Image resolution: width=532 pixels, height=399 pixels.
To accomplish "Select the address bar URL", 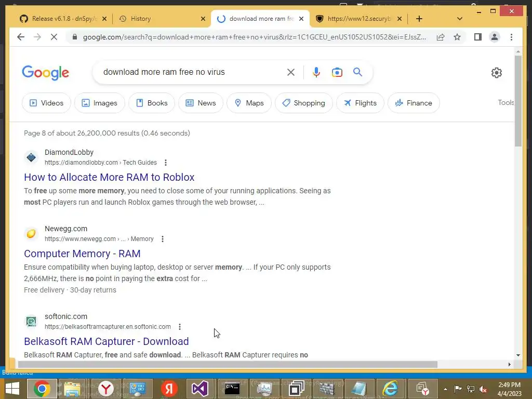I will (x=255, y=37).
